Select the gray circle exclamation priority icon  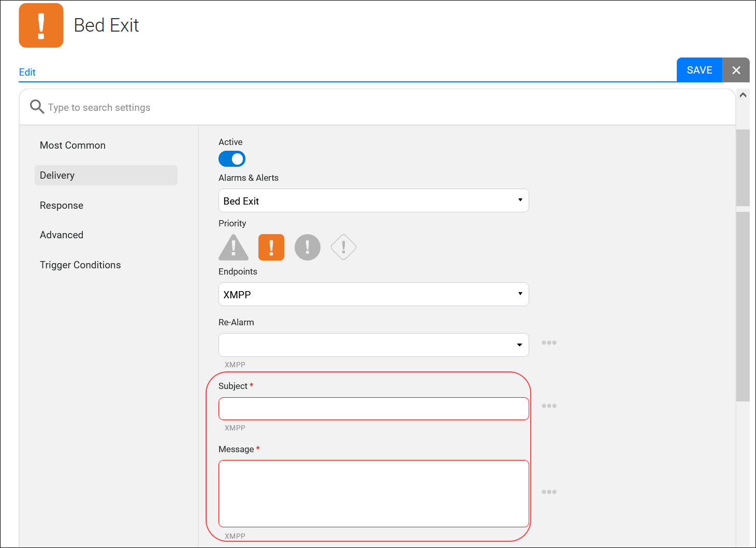(x=308, y=247)
